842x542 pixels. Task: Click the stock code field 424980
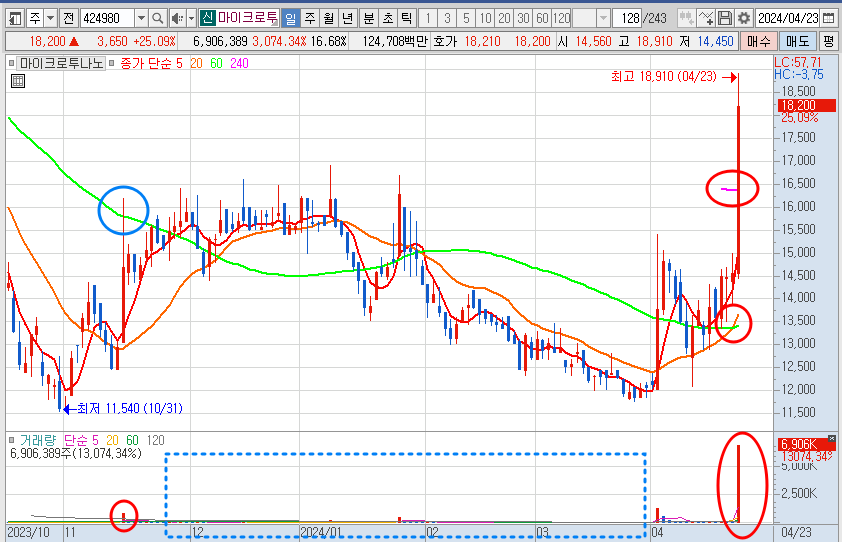coord(107,19)
